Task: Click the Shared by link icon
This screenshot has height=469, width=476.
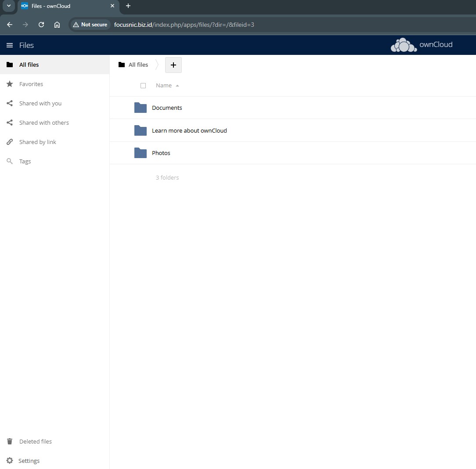Action: click(x=10, y=142)
